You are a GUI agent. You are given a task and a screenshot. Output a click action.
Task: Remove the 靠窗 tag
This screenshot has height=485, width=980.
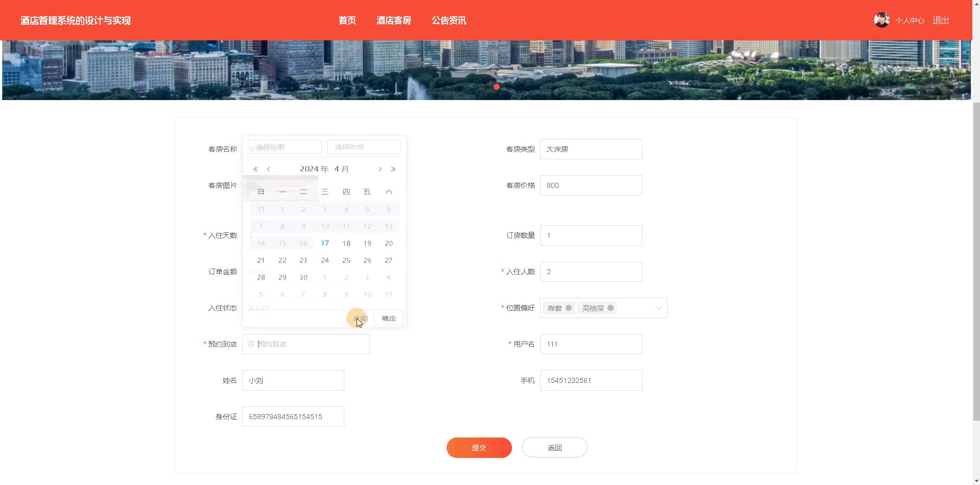[x=569, y=308]
